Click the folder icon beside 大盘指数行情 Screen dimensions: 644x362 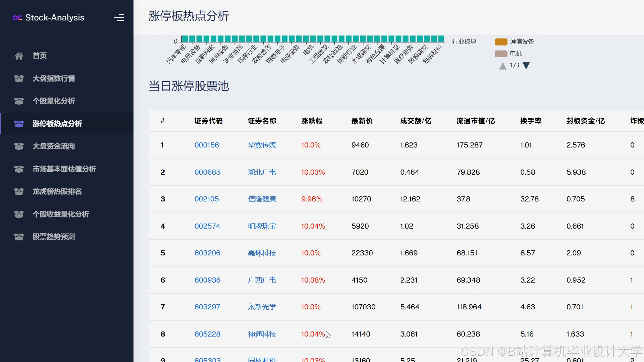[x=19, y=78]
